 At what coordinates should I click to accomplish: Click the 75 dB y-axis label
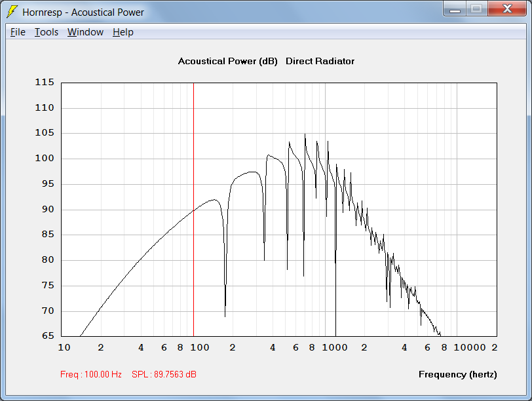[x=48, y=285]
